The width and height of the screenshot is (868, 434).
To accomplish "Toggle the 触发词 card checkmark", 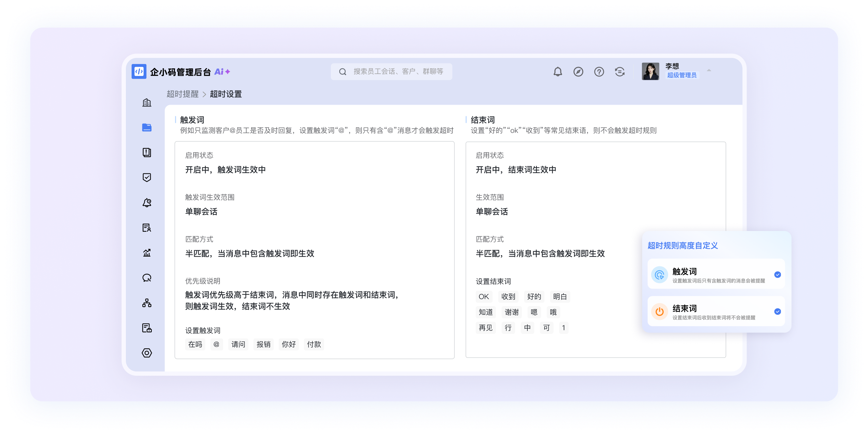I will [777, 275].
